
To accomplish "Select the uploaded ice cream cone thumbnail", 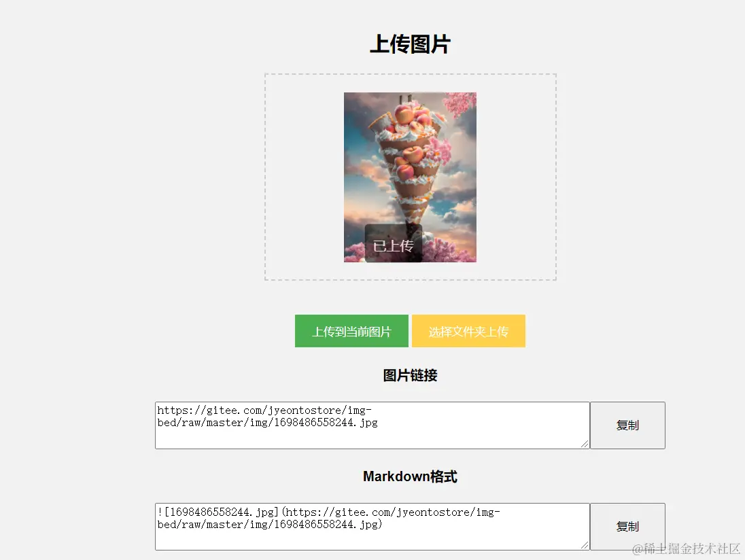I will (410, 177).
